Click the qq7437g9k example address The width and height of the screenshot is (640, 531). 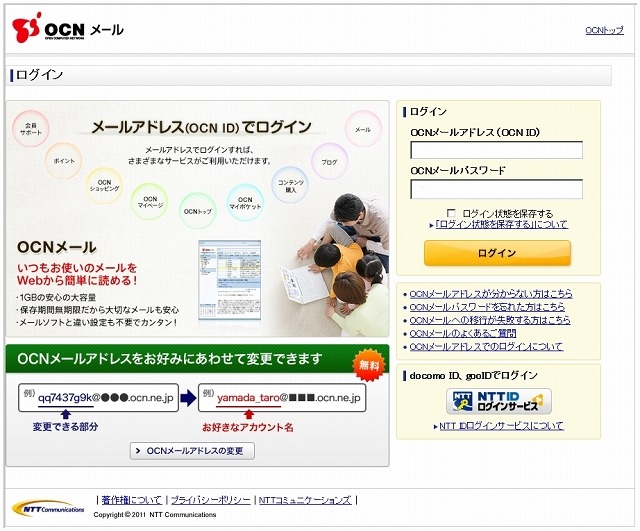tap(98, 398)
